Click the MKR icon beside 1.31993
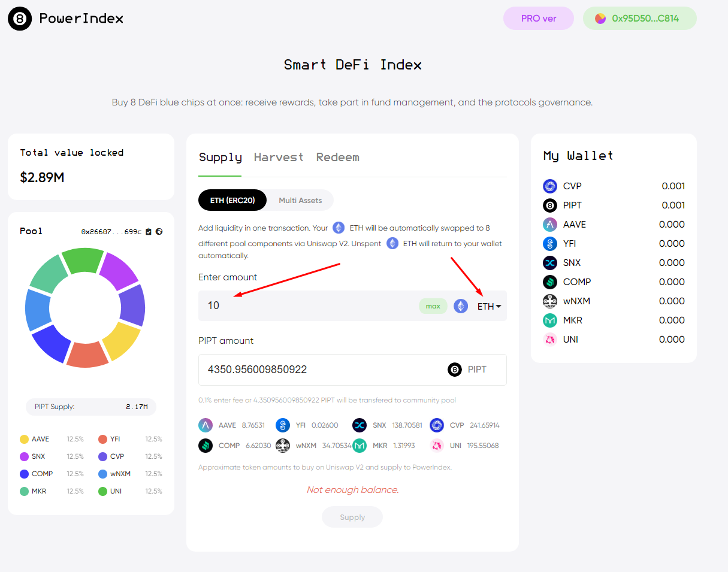The width and height of the screenshot is (728, 572). click(360, 446)
